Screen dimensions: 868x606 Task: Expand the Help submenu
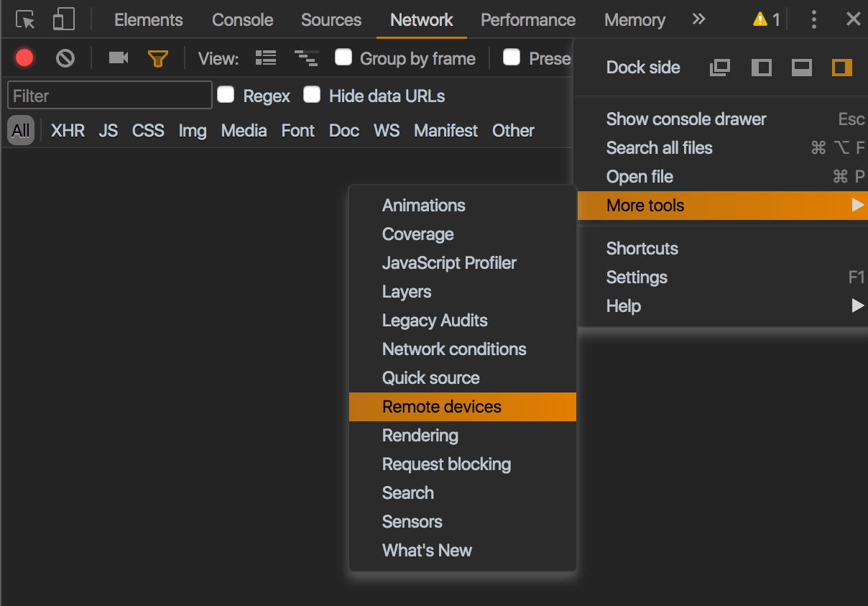pyautogui.click(x=622, y=306)
